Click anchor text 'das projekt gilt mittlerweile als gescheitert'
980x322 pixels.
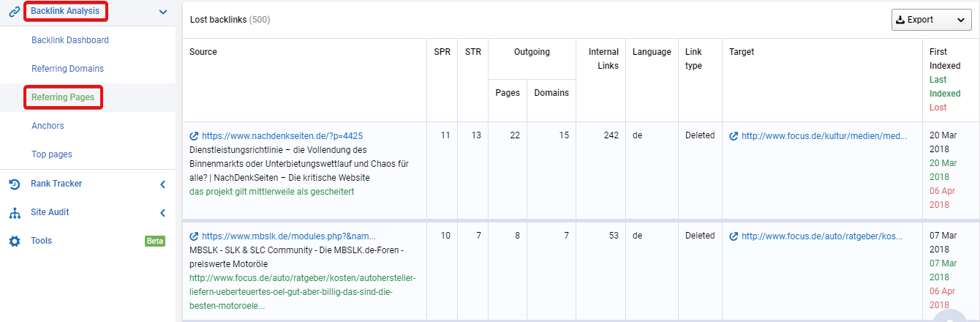click(x=271, y=192)
